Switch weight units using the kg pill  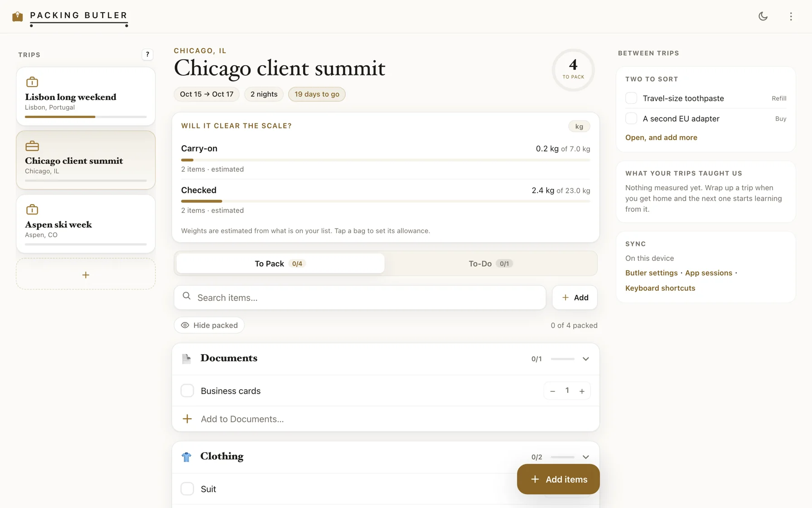tap(579, 127)
